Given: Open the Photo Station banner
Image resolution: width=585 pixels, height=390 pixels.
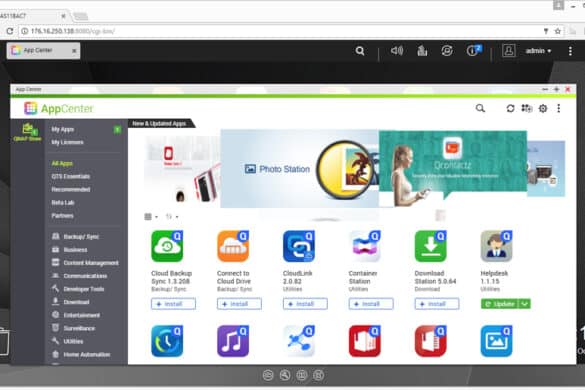Looking at the screenshot, I should (299, 169).
